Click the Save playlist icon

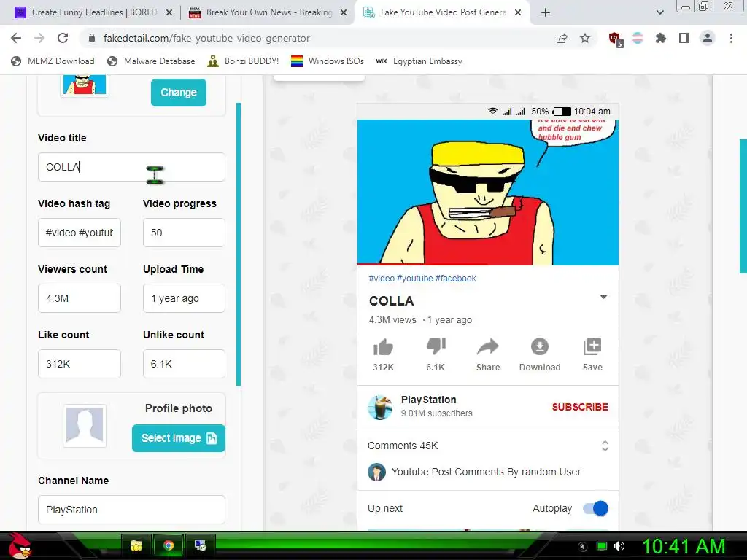click(592, 346)
